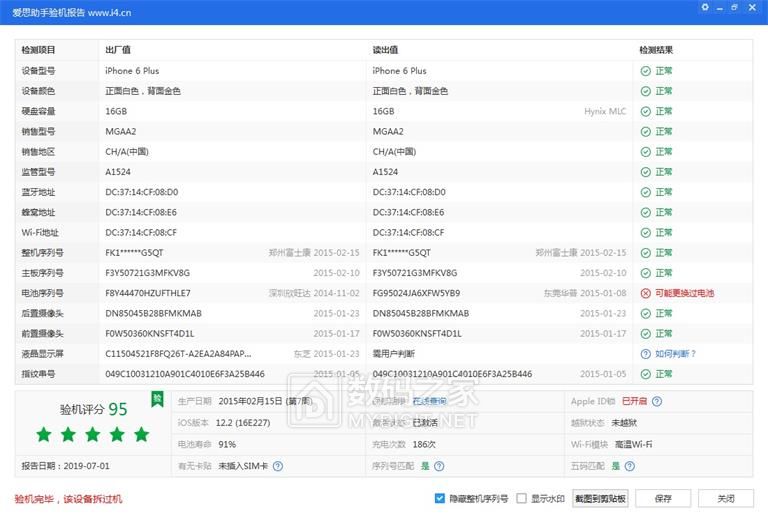
Task: Click the green check icon in 设备颜色 row
Action: [646, 91]
